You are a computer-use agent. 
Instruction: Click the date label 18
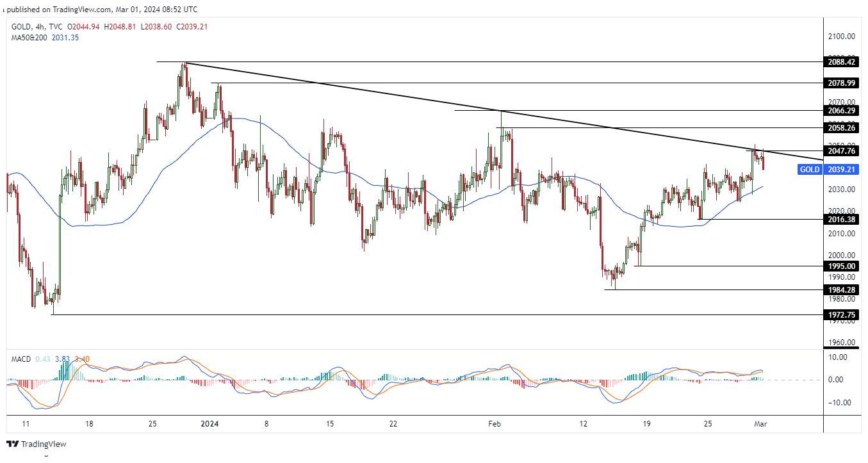coord(89,423)
